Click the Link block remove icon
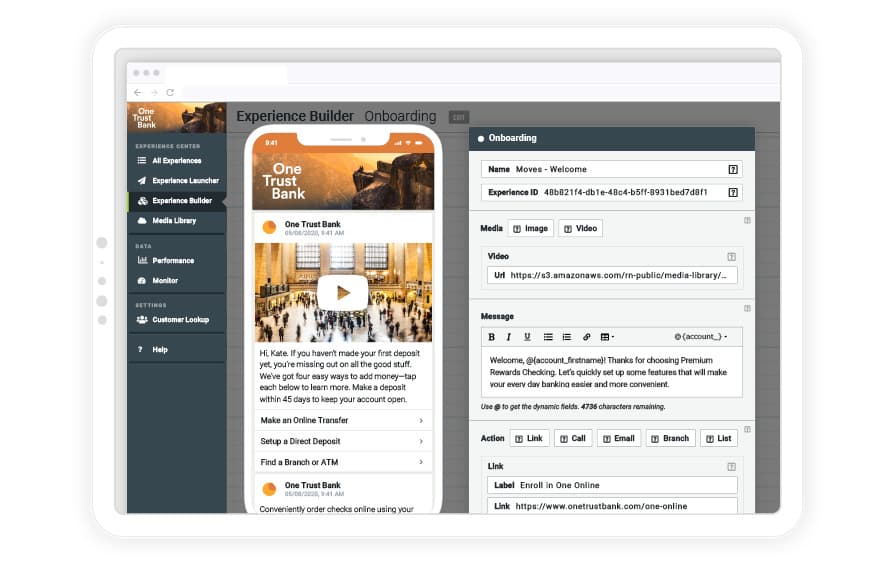 [731, 467]
